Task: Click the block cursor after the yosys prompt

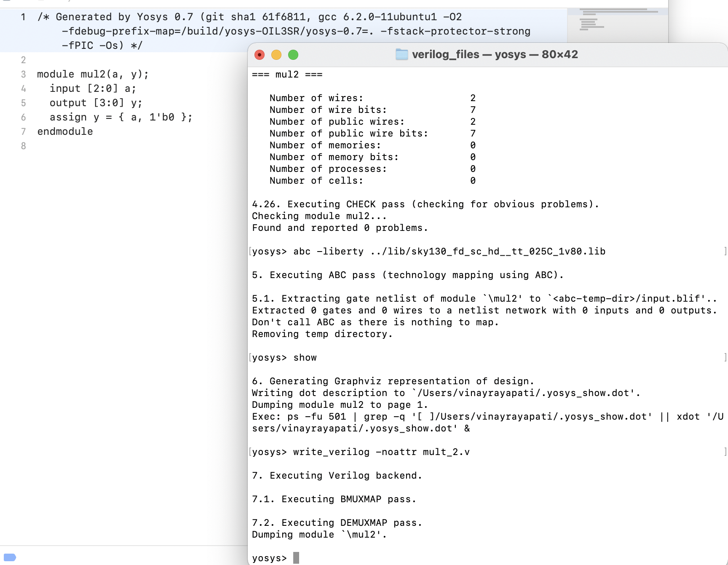Action: (x=296, y=557)
